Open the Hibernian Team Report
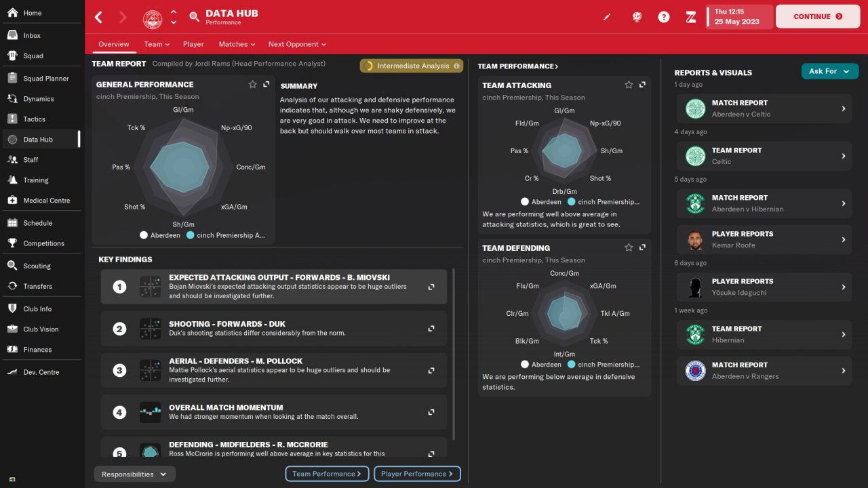868x488 pixels. [764, 334]
